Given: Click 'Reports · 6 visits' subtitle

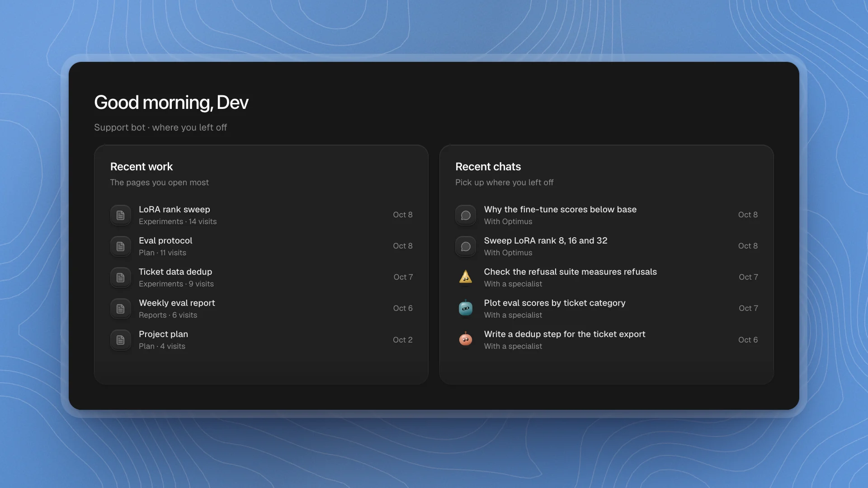Looking at the screenshot, I should click(168, 315).
